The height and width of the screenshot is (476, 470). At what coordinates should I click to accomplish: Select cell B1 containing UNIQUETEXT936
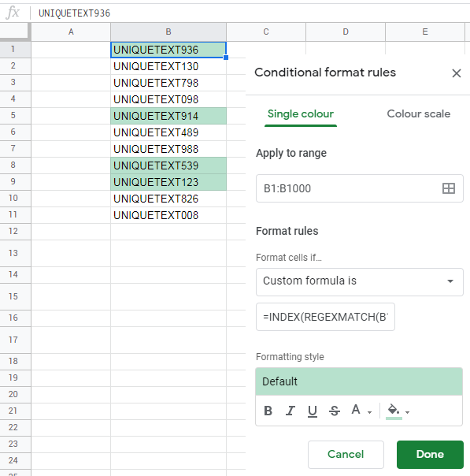tap(168, 50)
